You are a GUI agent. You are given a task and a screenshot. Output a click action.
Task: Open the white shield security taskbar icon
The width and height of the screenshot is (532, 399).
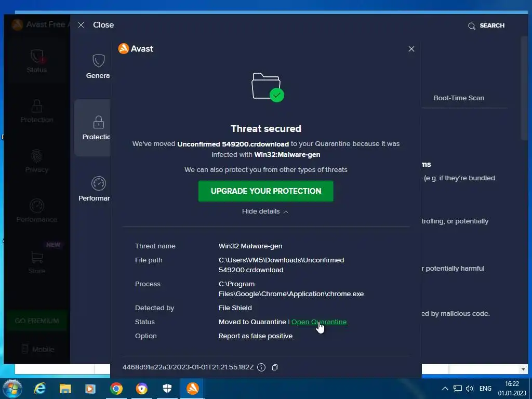click(167, 389)
